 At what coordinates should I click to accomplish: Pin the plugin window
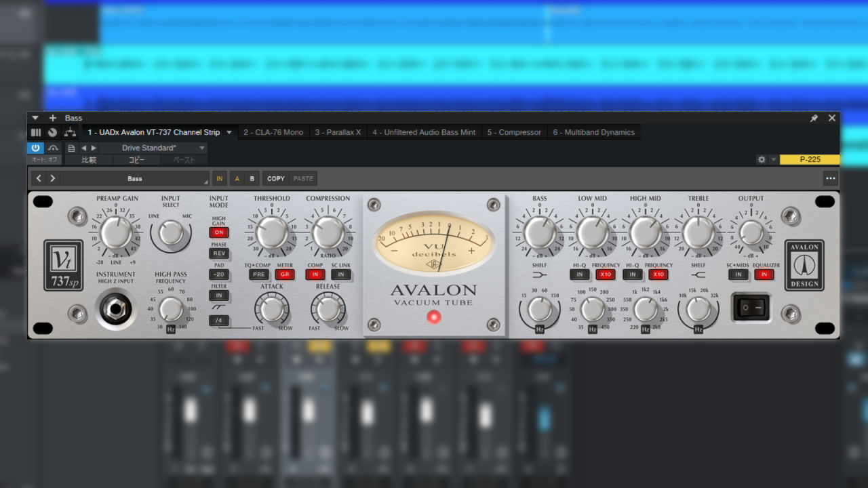pos(814,118)
